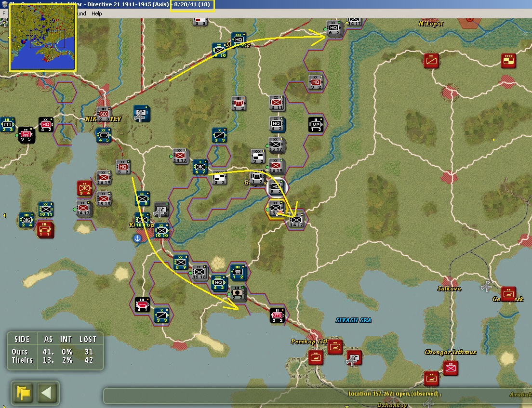The width and height of the screenshot is (532, 408).
Task: Select the gray infantry unit rated 15 17
Action: (x=276, y=145)
